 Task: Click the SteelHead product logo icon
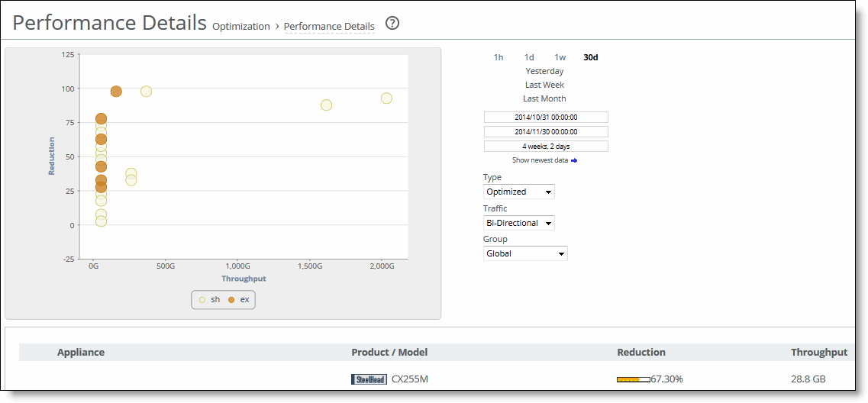[x=369, y=379]
